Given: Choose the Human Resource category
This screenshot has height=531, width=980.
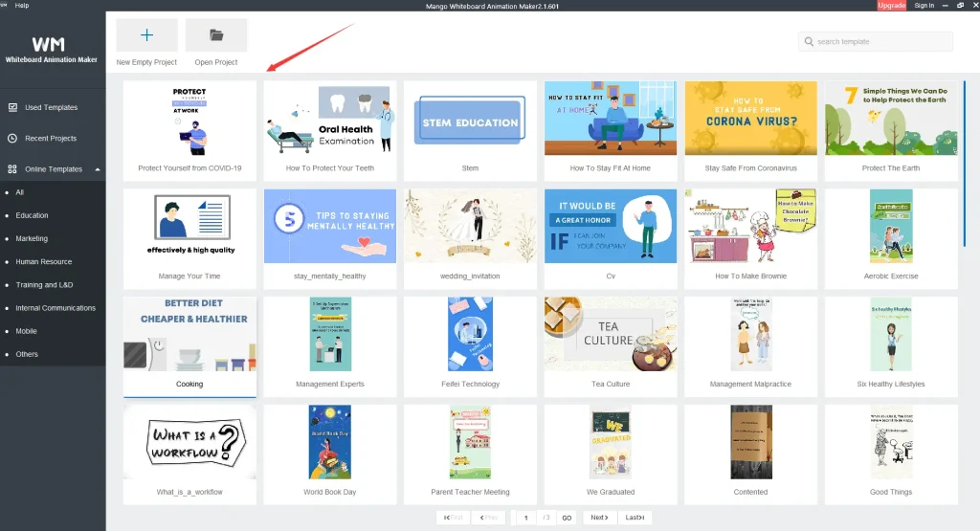Looking at the screenshot, I should [x=43, y=261].
